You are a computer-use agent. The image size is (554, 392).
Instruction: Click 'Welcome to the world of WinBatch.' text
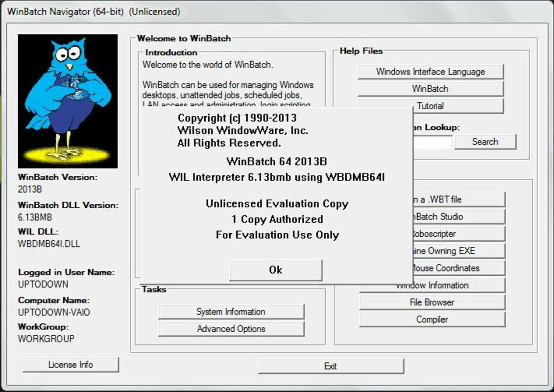pyautogui.click(x=208, y=65)
